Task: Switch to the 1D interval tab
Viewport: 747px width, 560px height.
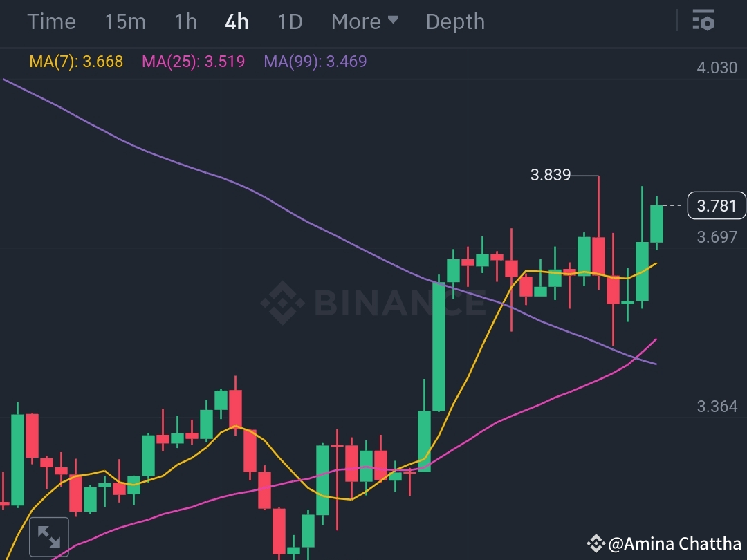Action: tap(290, 21)
